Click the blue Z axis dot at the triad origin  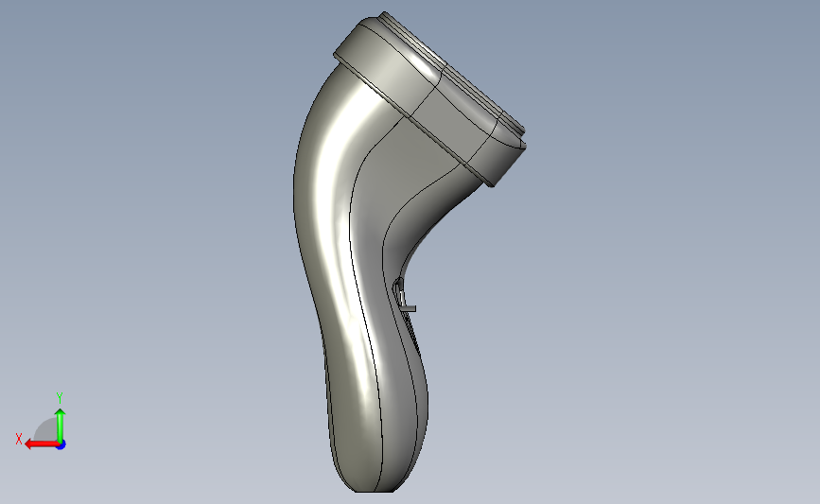[x=61, y=445]
